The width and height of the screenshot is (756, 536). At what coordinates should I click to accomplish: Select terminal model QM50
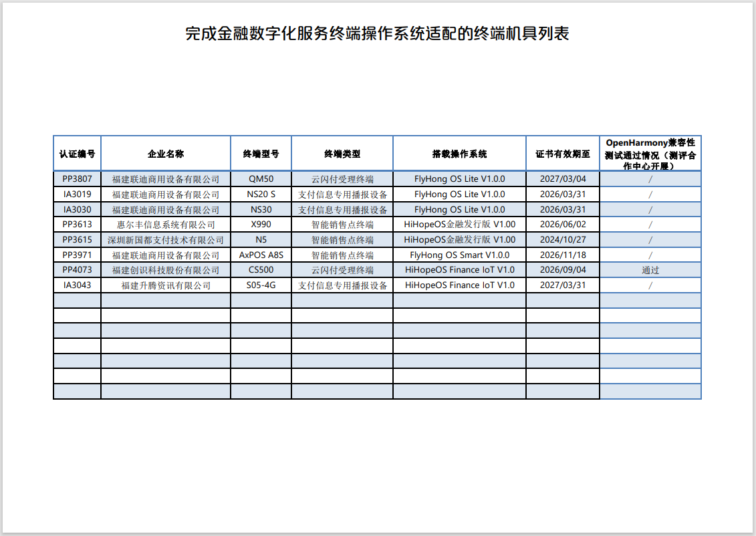(x=261, y=179)
